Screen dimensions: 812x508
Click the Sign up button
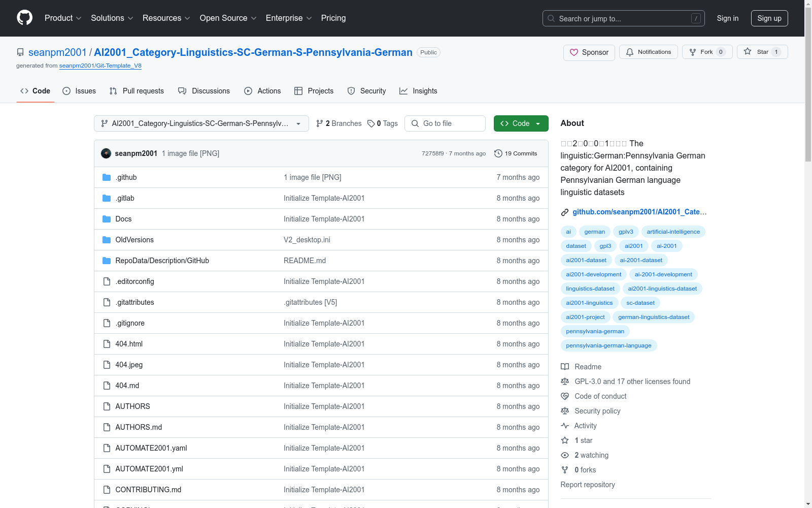(769, 18)
